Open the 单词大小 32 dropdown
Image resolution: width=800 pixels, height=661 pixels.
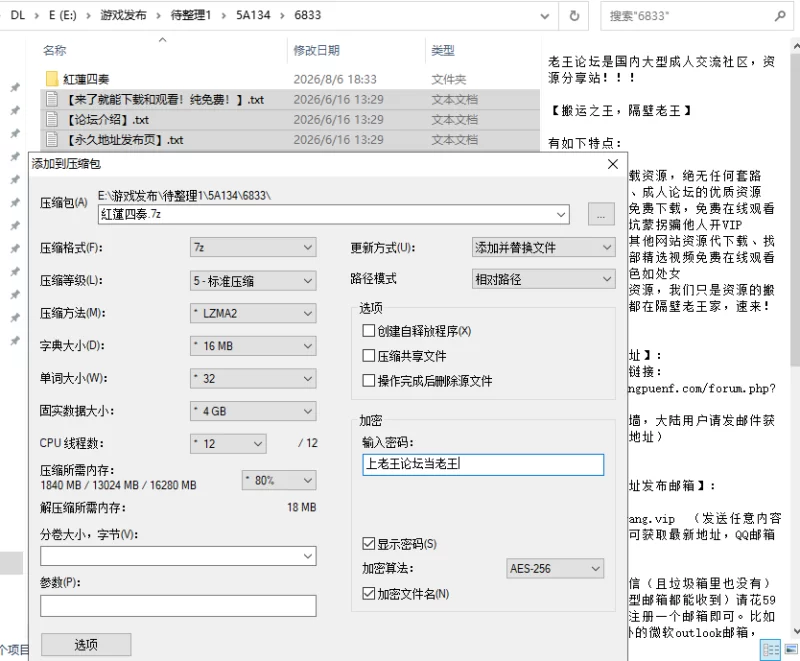pyautogui.click(x=253, y=378)
